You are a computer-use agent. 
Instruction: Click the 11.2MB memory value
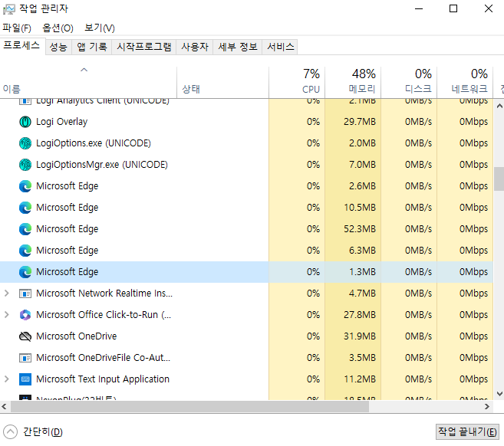359,379
